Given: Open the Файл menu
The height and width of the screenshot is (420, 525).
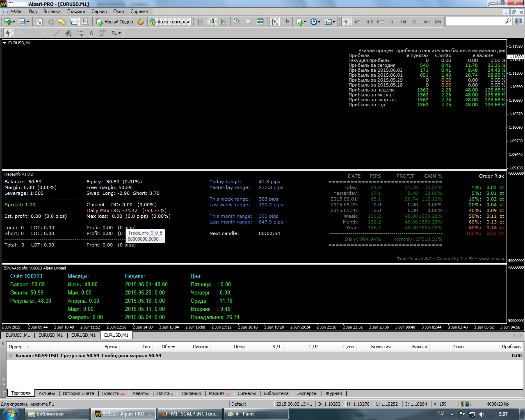Looking at the screenshot, I should [x=16, y=11].
